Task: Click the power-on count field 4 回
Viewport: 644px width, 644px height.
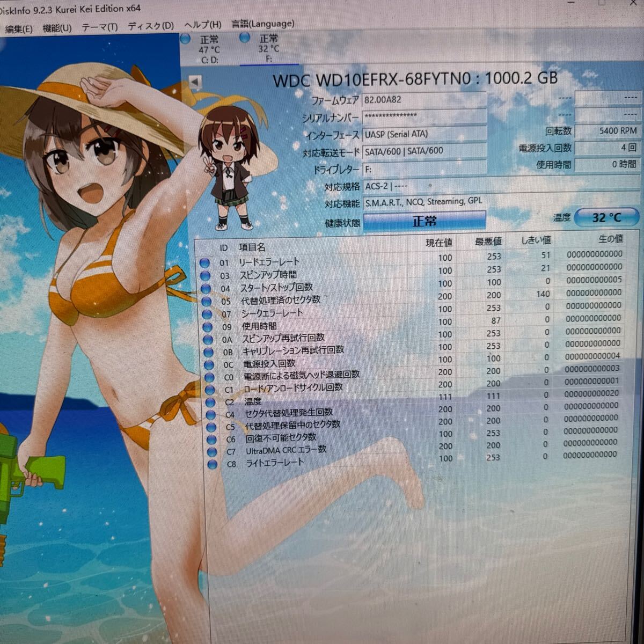Action: (607, 148)
